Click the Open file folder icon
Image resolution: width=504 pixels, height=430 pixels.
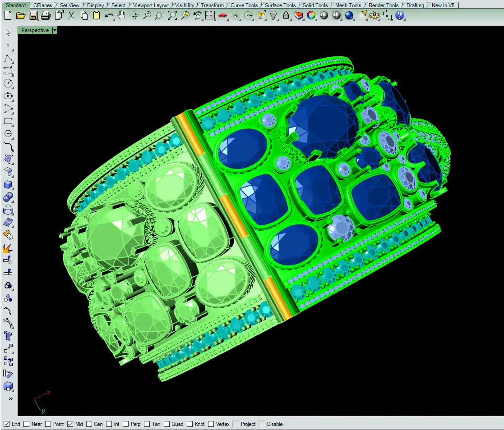tap(20, 16)
